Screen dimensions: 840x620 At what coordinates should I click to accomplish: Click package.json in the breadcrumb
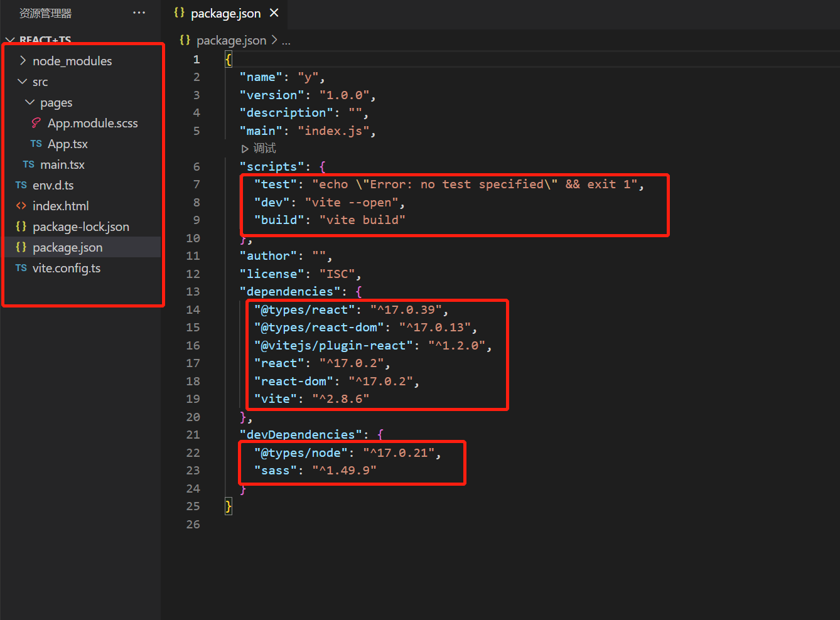[231, 40]
